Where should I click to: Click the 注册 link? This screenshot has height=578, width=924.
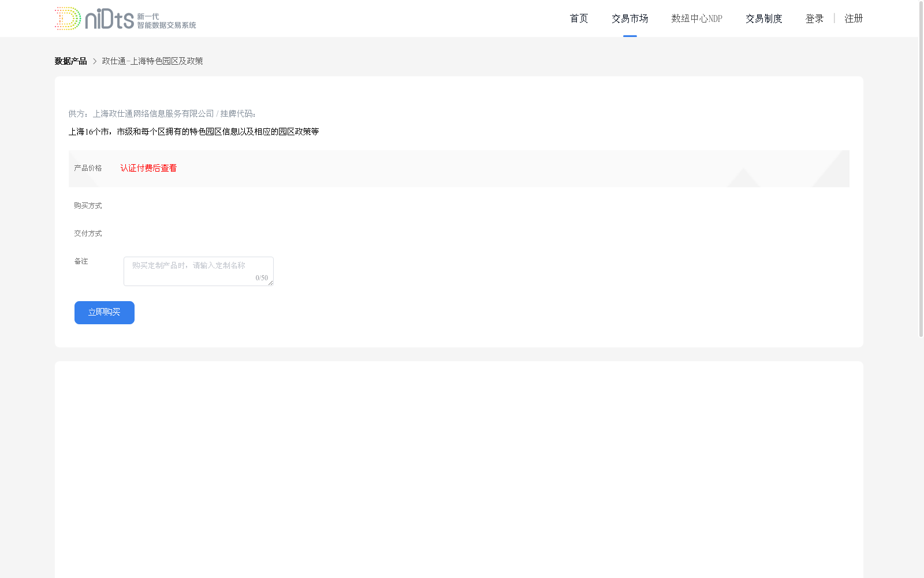tap(854, 18)
